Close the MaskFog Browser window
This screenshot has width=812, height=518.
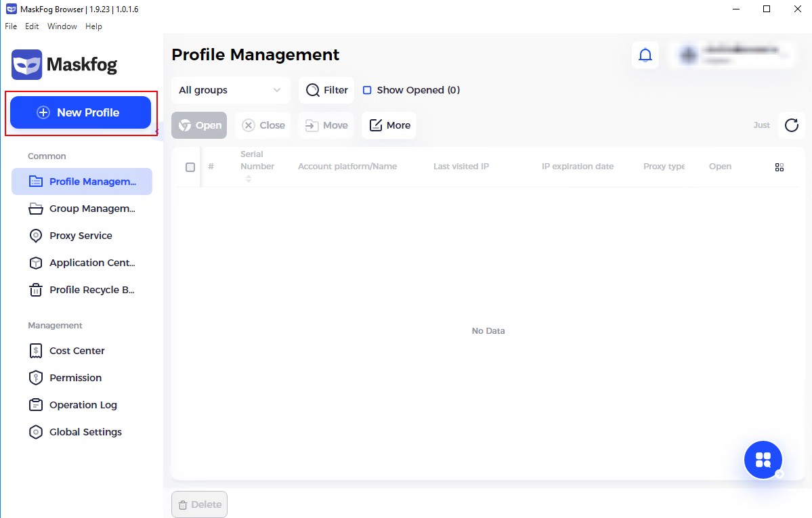[x=798, y=9]
